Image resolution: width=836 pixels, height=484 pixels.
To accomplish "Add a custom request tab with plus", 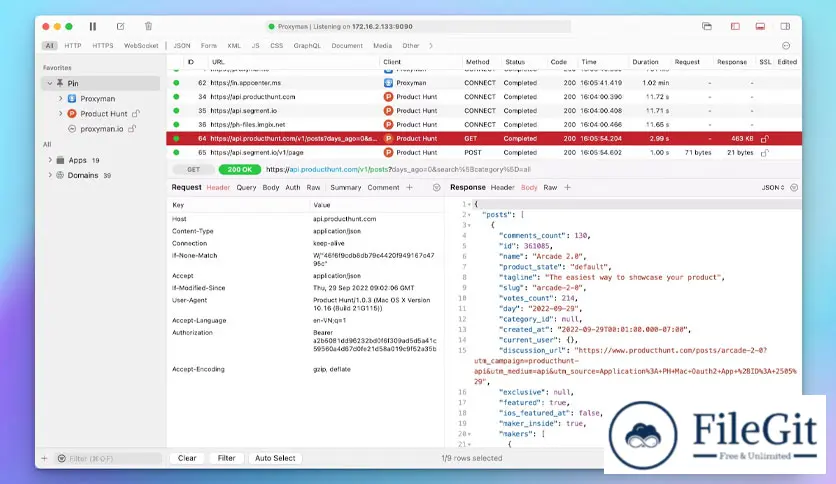I will pos(409,188).
